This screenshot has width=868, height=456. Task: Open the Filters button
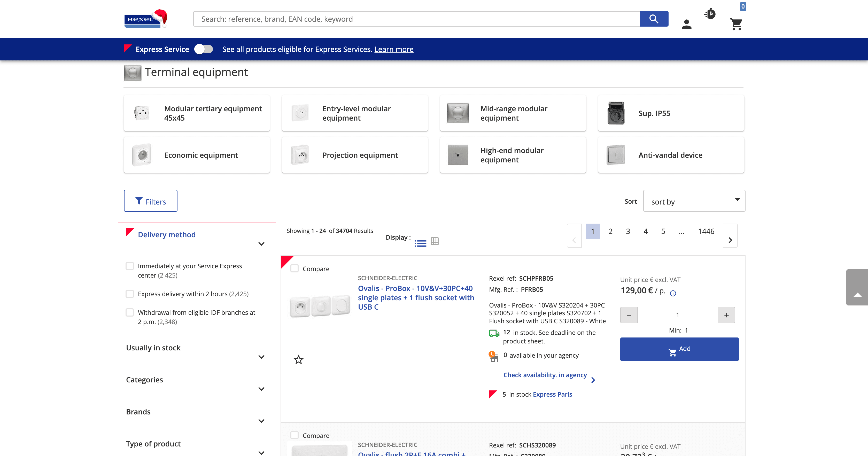pos(151,201)
